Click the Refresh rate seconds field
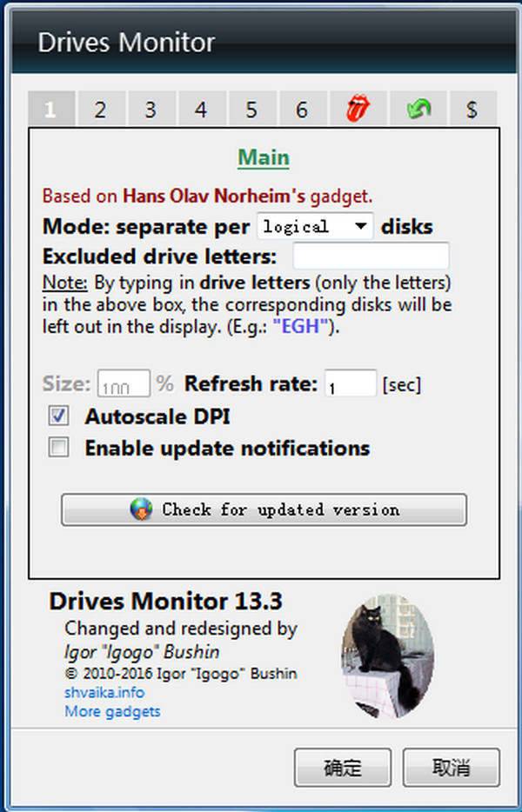This screenshot has height=812, width=522. (x=351, y=383)
